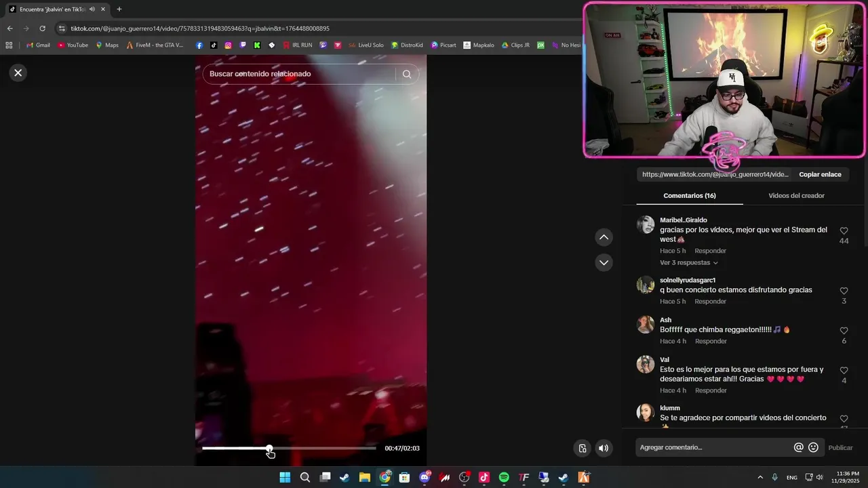Expand Ver 3 respuestas under Maribel's comment
The width and height of the screenshot is (868, 488).
(x=688, y=262)
